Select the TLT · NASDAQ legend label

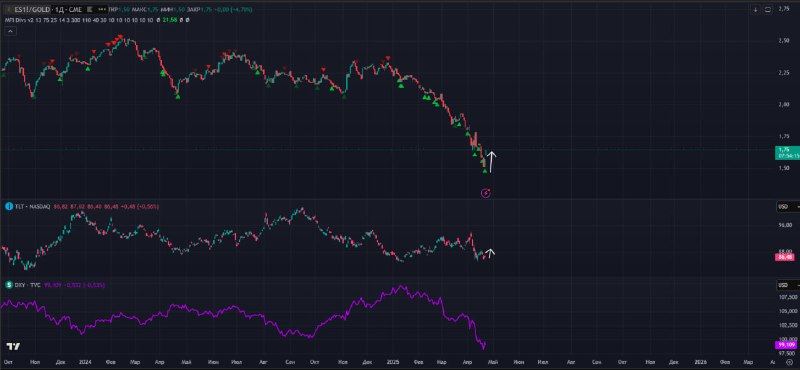32,206
